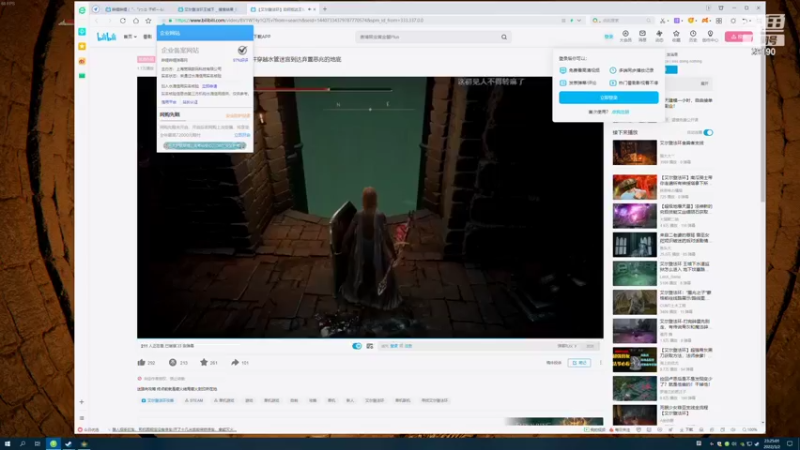Open the notes button below video
800x450 pixels.
click(579, 363)
